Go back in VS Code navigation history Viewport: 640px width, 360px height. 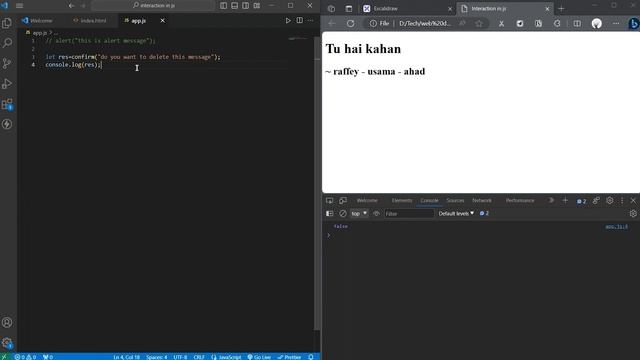tap(71, 6)
